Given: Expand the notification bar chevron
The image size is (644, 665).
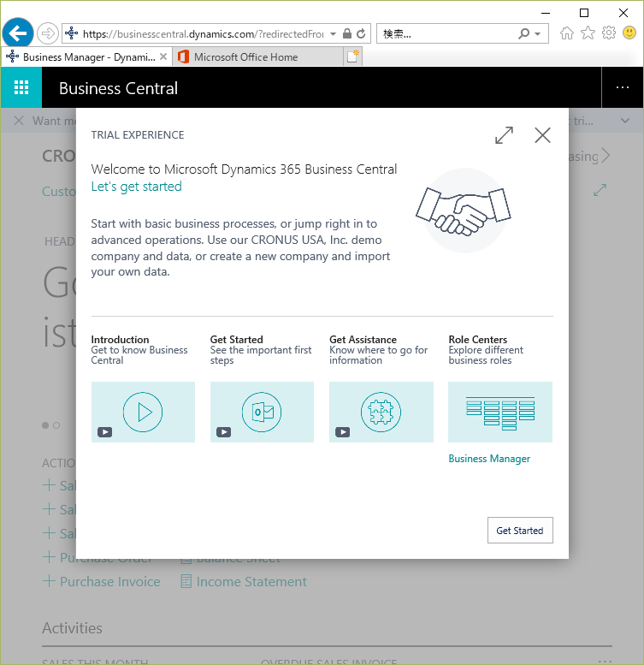Looking at the screenshot, I should click(625, 121).
